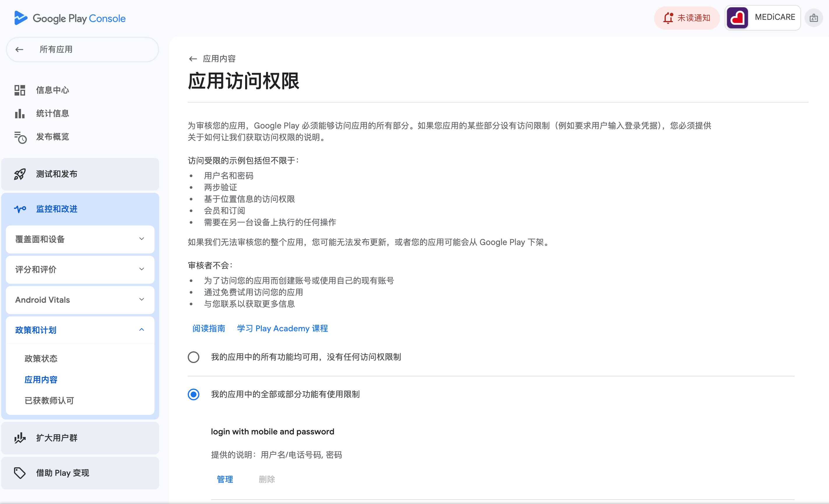This screenshot has height=504, width=829.
Task: Click the Google Play Console logo
Action: point(70,18)
